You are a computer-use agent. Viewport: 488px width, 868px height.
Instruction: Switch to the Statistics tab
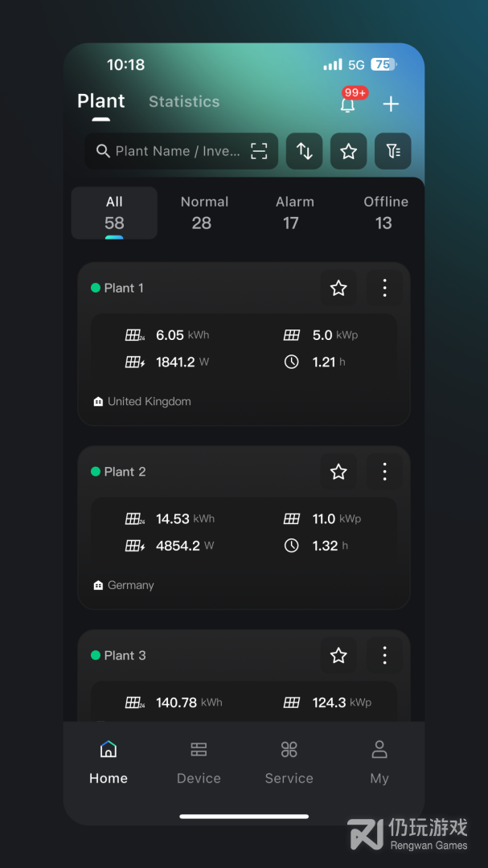pyautogui.click(x=184, y=101)
